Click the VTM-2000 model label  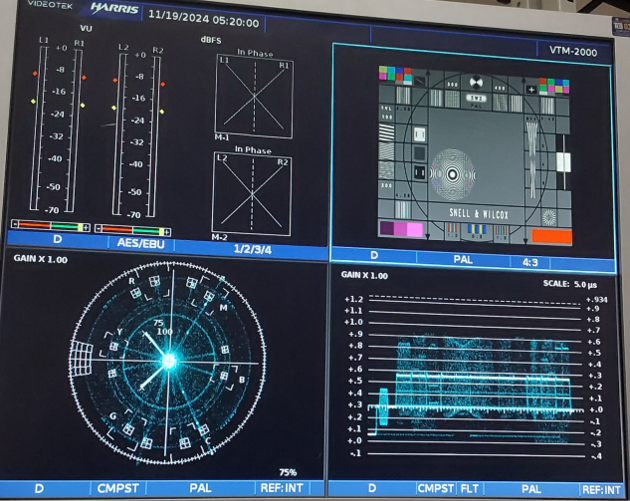573,51
